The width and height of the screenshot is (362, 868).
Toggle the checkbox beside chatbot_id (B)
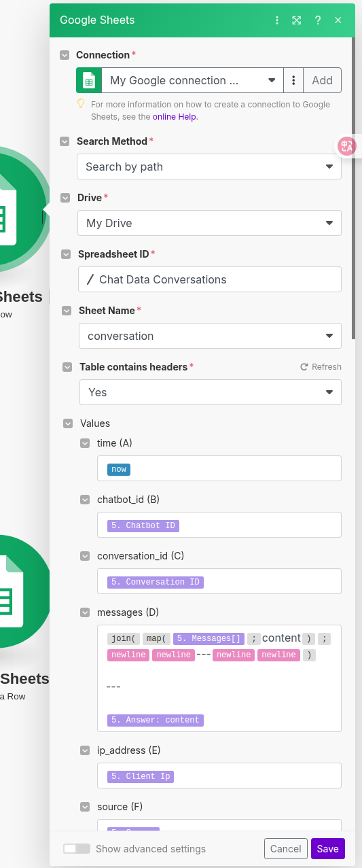[85, 500]
